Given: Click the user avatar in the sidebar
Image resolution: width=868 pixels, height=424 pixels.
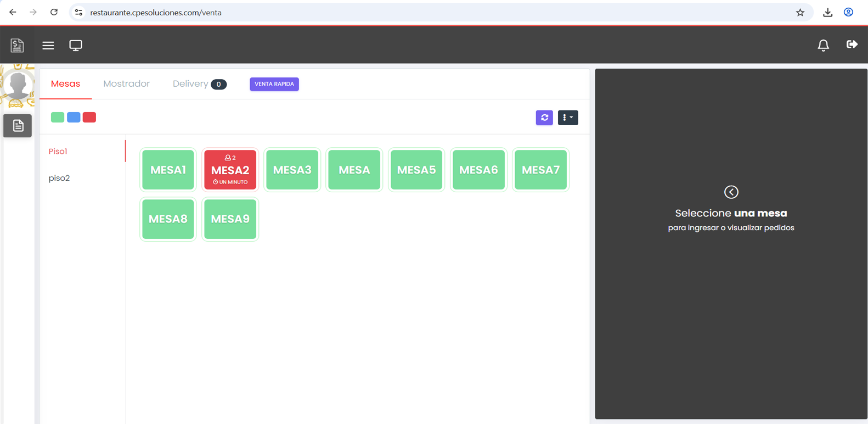Looking at the screenshot, I should 18,85.
